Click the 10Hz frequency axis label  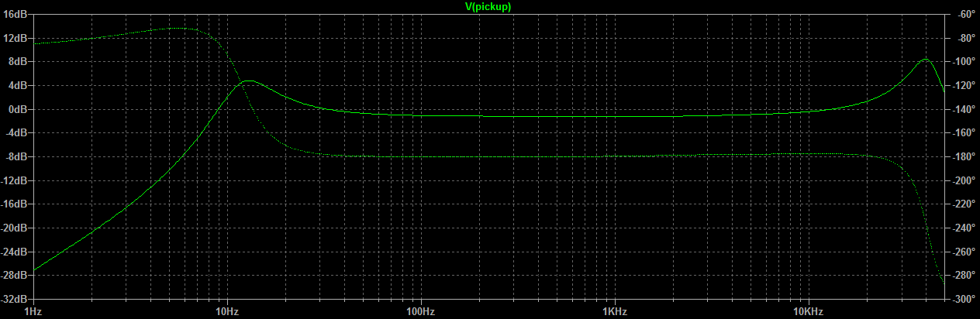tap(227, 311)
